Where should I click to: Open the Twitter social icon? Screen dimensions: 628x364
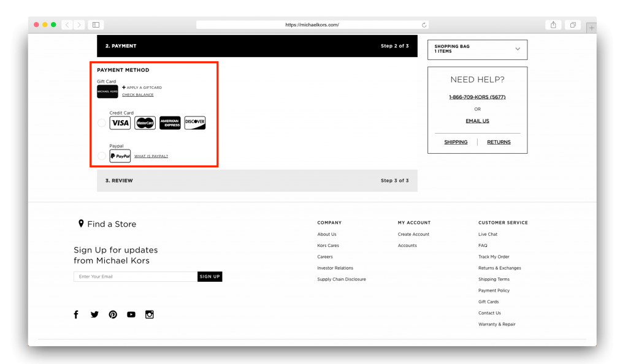click(x=94, y=314)
